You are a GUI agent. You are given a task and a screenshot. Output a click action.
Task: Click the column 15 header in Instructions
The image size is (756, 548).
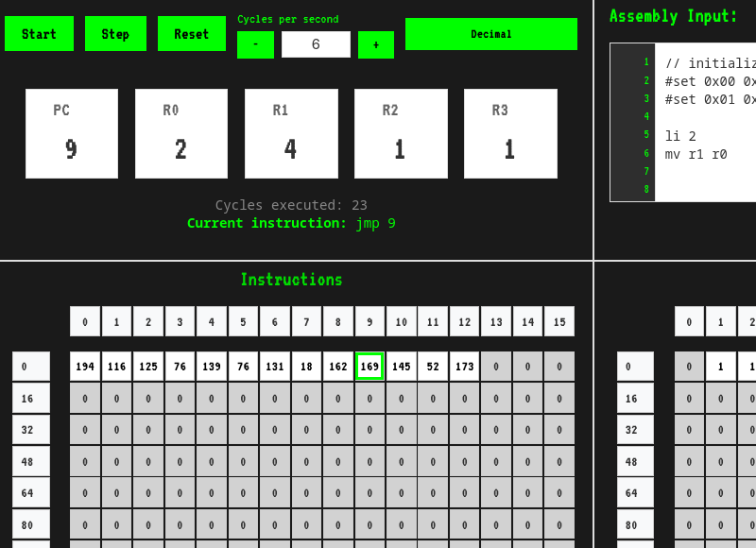[x=559, y=321]
